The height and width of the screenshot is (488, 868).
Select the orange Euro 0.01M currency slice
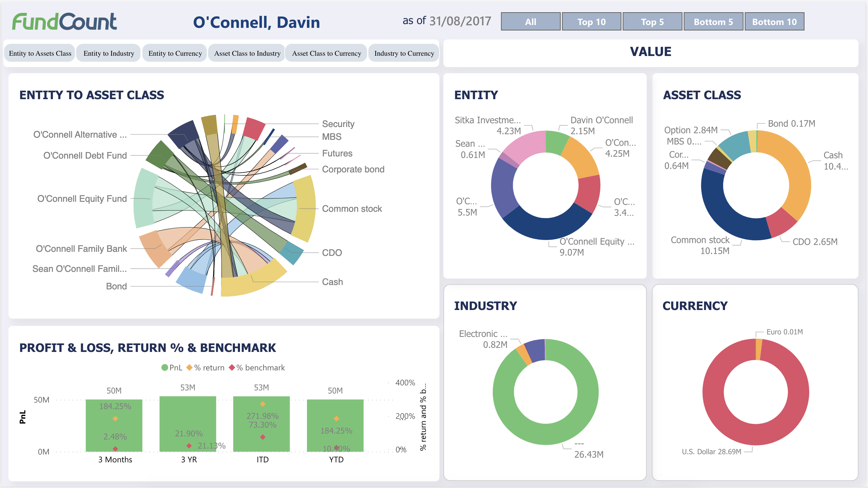click(x=758, y=349)
